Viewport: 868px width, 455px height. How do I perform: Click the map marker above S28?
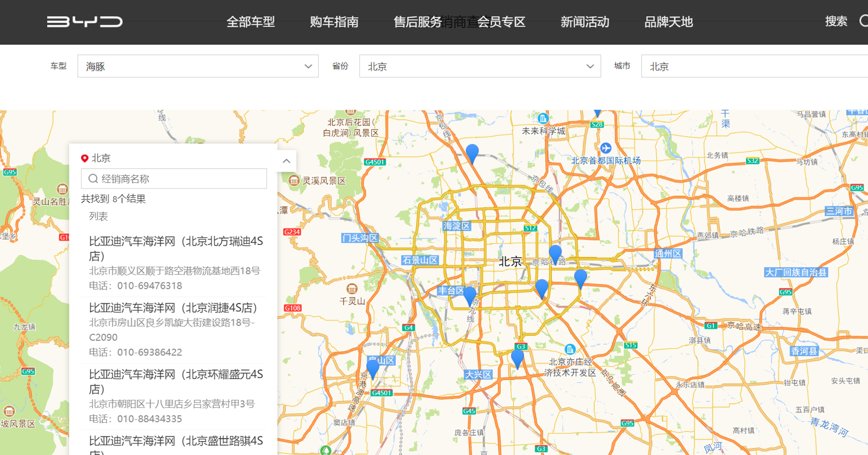(x=598, y=113)
